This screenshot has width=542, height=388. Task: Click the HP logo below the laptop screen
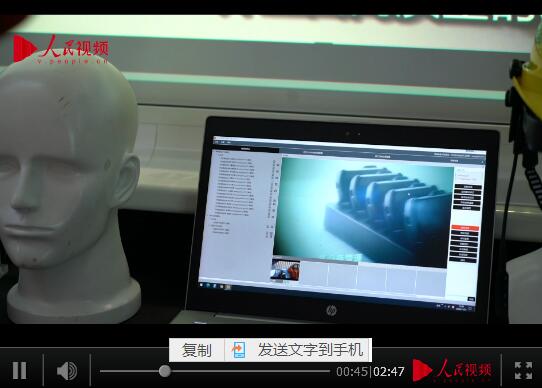click(331, 311)
